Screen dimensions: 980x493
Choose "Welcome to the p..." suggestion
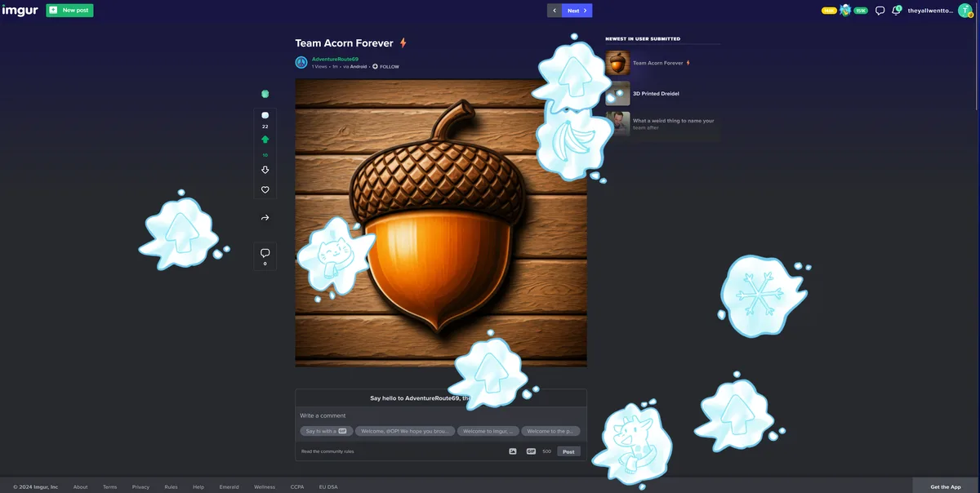click(551, 431)
